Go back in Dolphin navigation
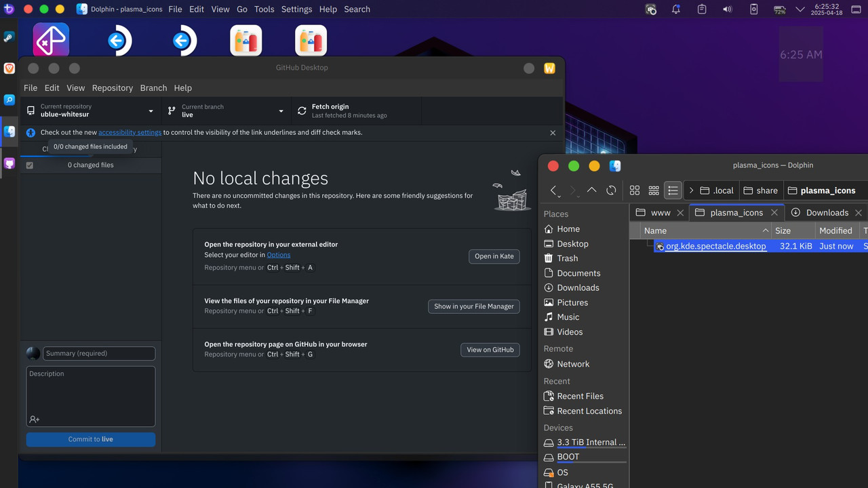868x488 pixels. [555, 190]
